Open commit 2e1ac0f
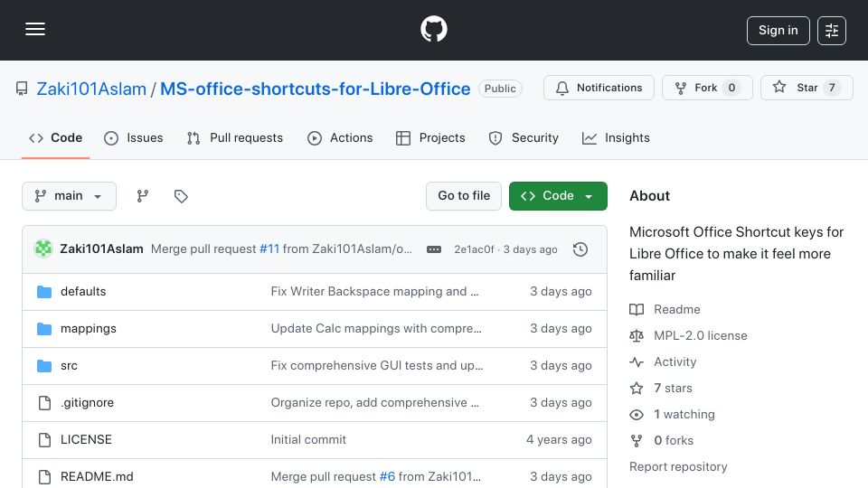 474,249
